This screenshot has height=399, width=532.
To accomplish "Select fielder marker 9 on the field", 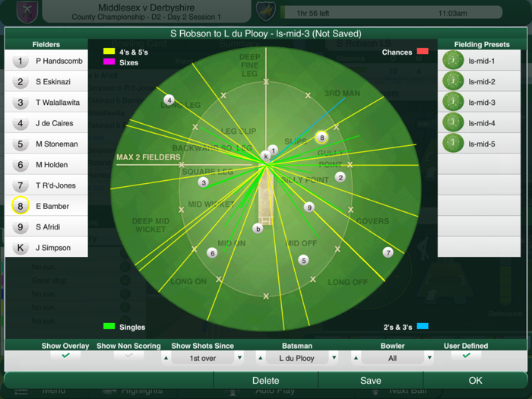I will [x=309, y=207].
